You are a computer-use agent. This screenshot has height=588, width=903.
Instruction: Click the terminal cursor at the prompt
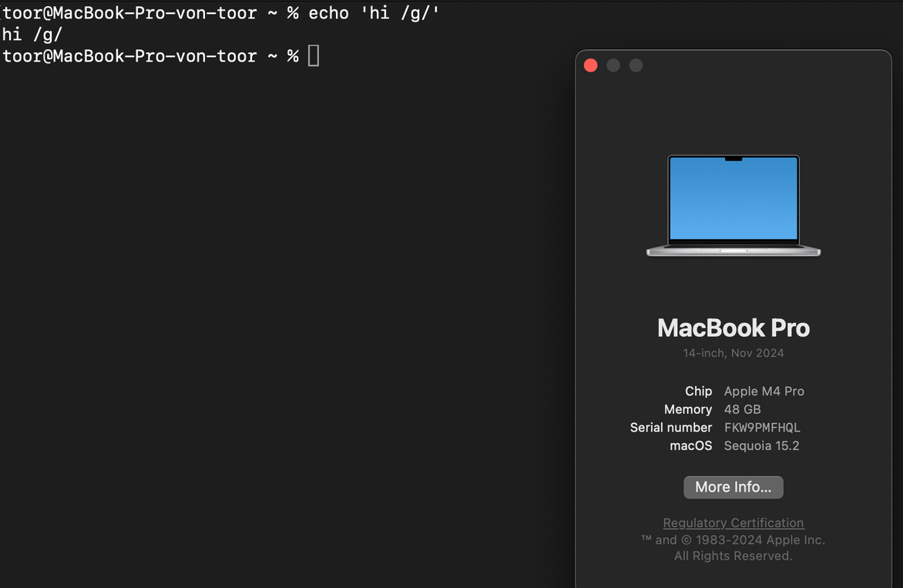tap(314, 55)
